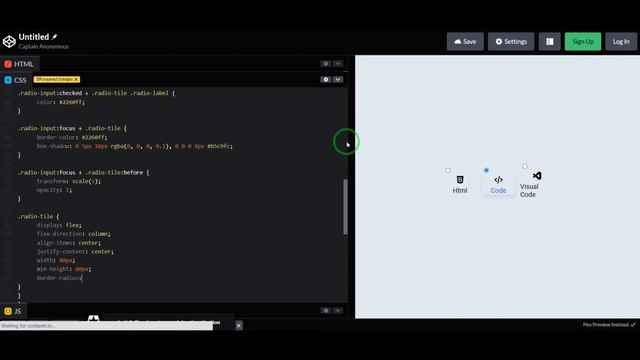Screen dimensions: 640x360
Task: Select the Html radio button
Action: click(448, 170)
